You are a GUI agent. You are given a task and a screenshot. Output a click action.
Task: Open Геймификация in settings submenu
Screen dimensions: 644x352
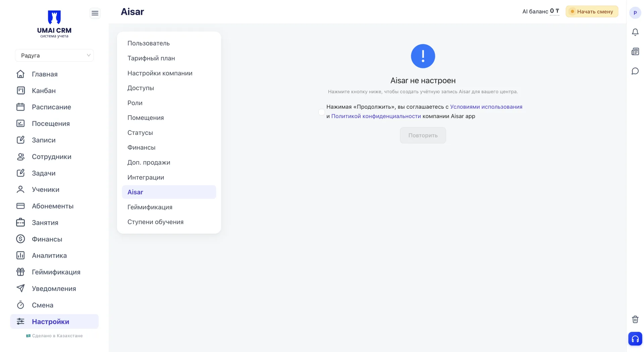coord(169,207)
